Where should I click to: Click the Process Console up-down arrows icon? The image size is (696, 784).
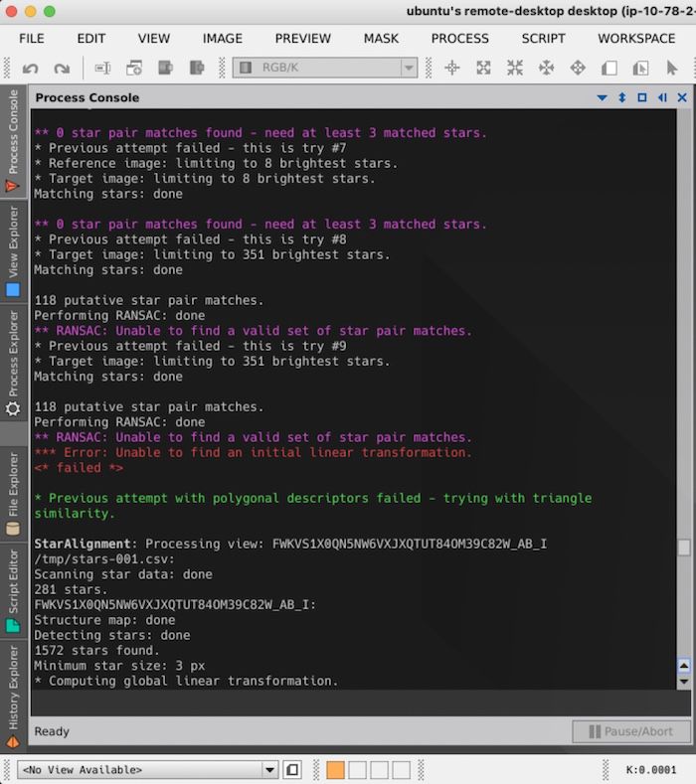coord(622,97)
